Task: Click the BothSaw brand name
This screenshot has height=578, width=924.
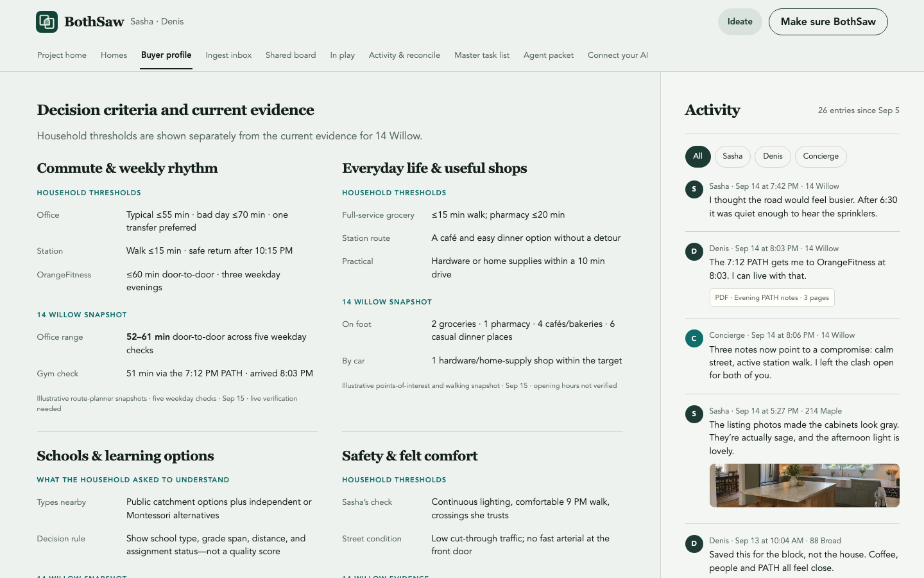Action: pos(94,22)
